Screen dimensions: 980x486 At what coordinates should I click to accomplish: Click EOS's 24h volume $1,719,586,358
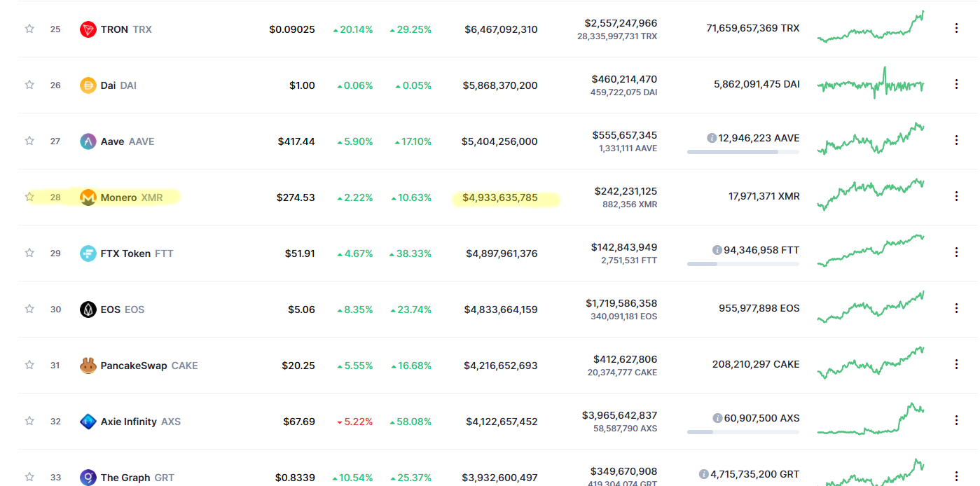pyautogui.click(x=621, y=303)
